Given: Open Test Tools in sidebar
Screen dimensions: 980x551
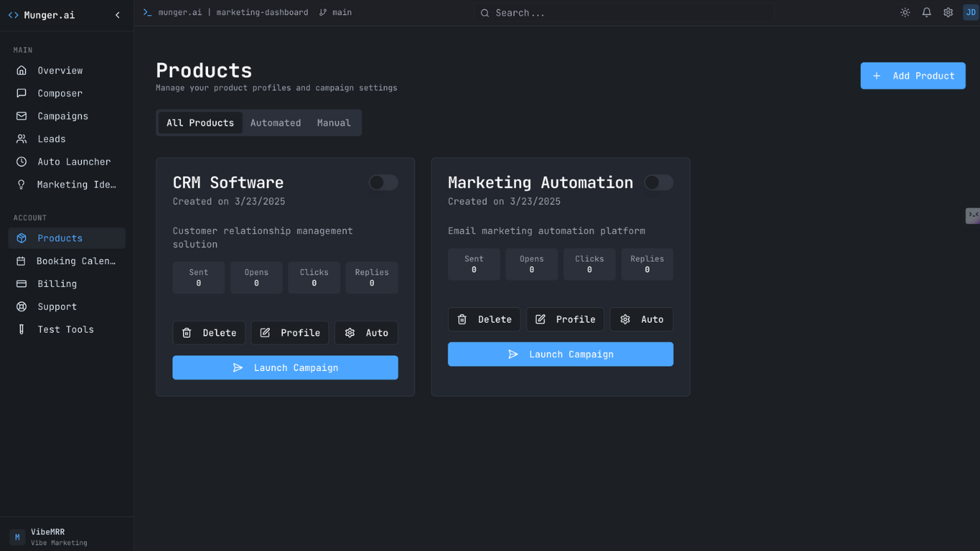Looking at the screenshot, I should (67, 329).
